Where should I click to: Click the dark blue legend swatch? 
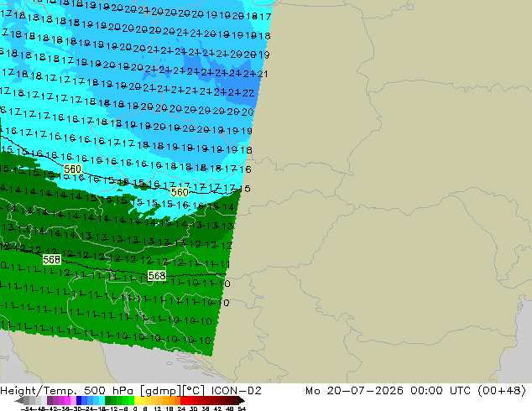[x=79, y=400]
